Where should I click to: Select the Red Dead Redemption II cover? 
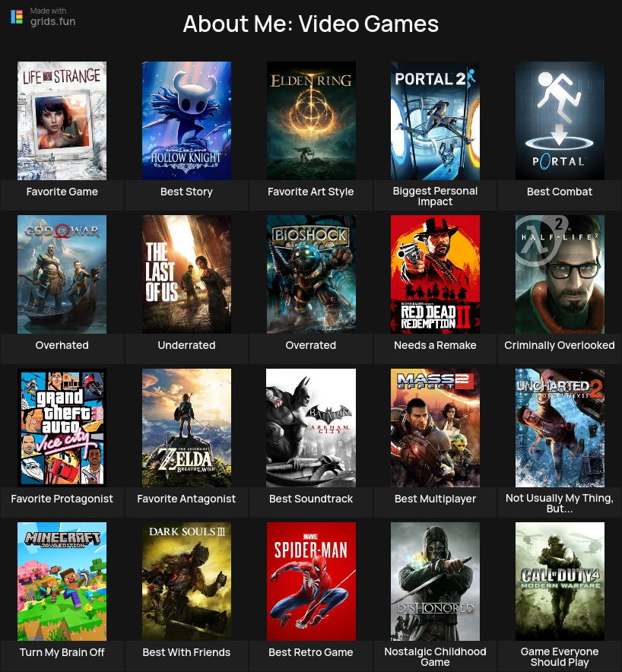coord(435,274)
